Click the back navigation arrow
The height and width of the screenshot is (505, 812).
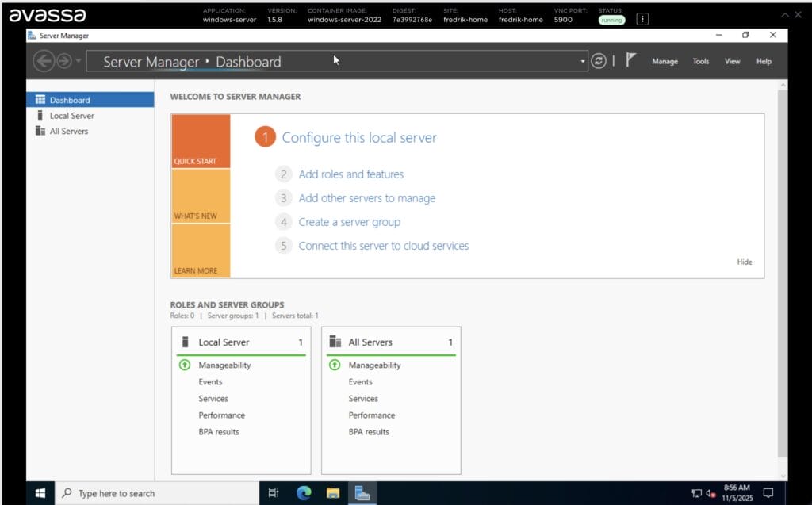(x=45, y=60)
